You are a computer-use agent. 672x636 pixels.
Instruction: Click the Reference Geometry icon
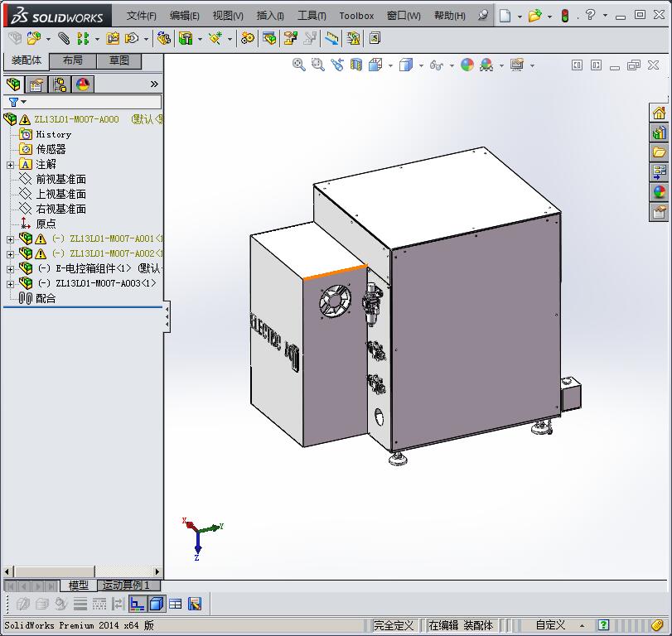click(x=215, y=39)
